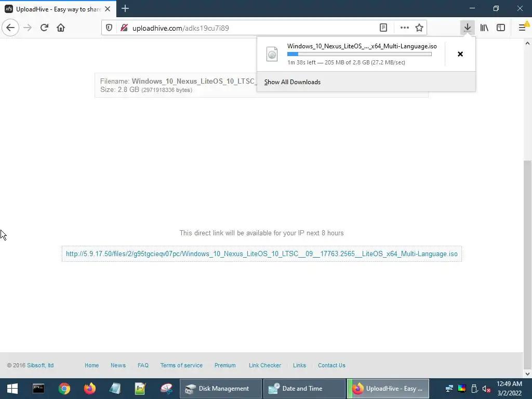Open Links footer link
Viewport: 532px width, 399px height.
[299, 365]
